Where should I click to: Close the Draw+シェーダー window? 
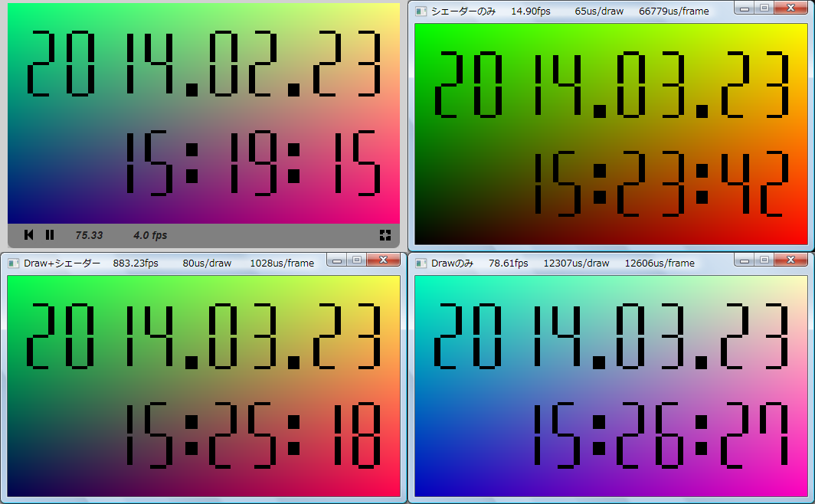(x=383, y=260)
